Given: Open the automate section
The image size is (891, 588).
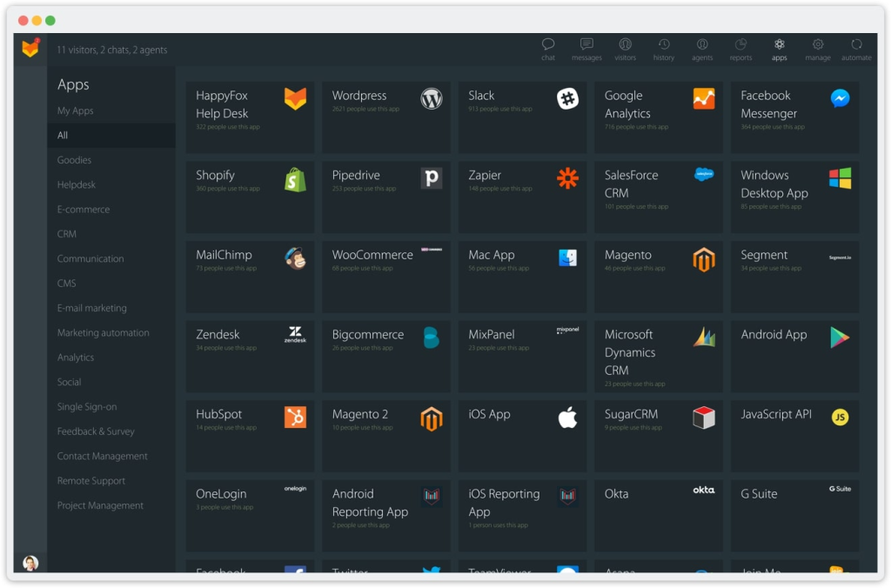Looking at the screenshot, I should click(856, 48).
